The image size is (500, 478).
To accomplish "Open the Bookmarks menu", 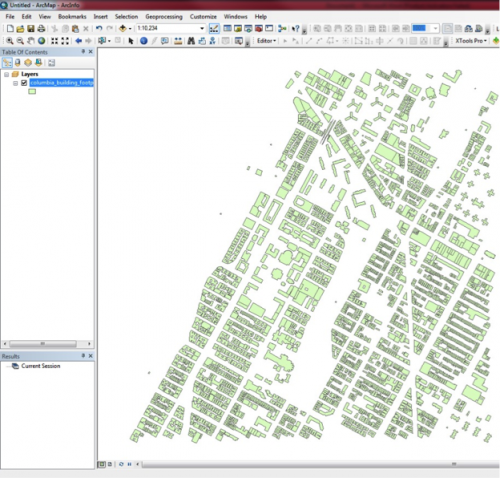I will (x=72, y=16).
